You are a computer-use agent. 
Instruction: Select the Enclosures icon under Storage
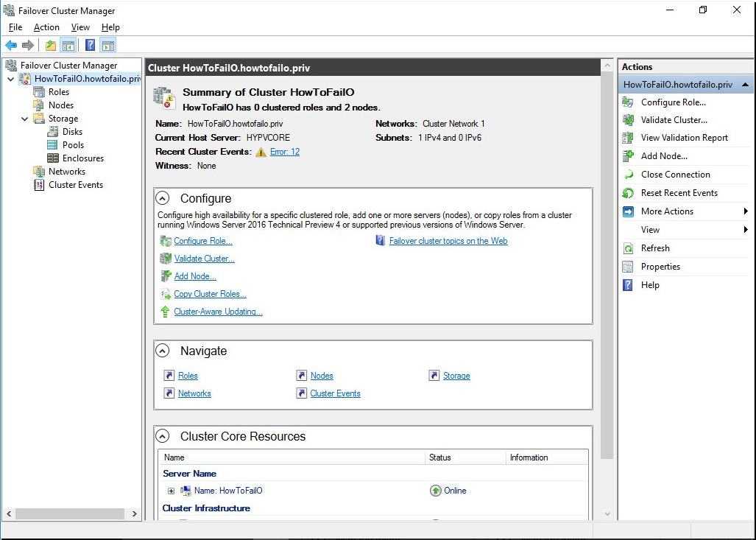click(52, 158)
